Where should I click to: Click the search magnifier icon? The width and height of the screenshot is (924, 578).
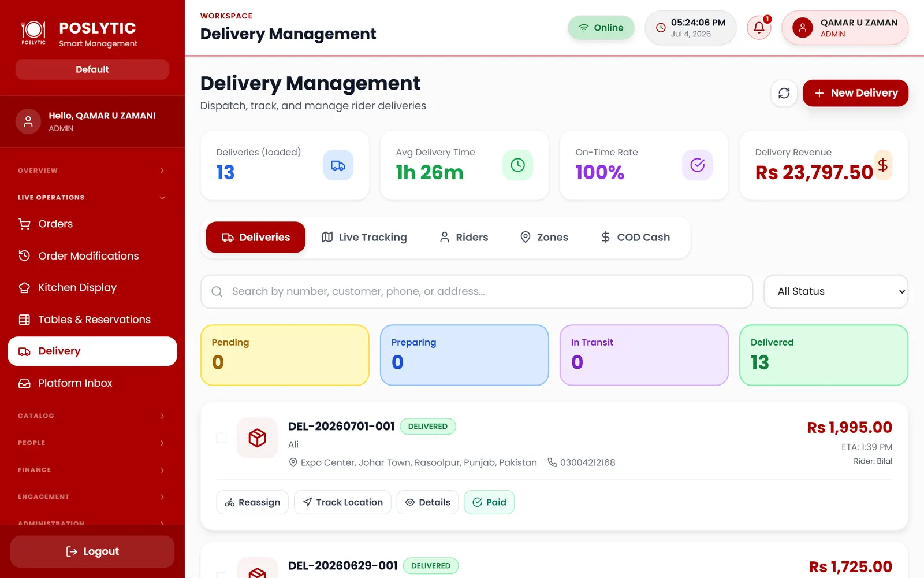point(217,291)
